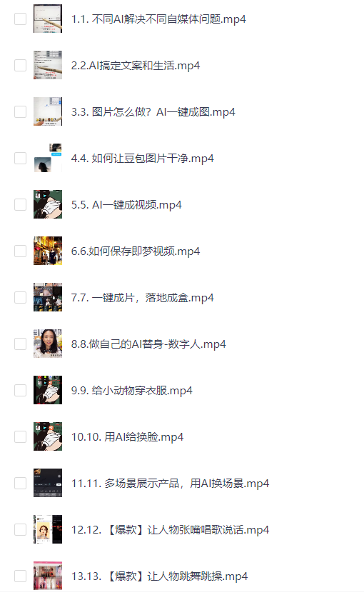Check the box for 2.2.AI搞定文案和生活.mp4

21,65
